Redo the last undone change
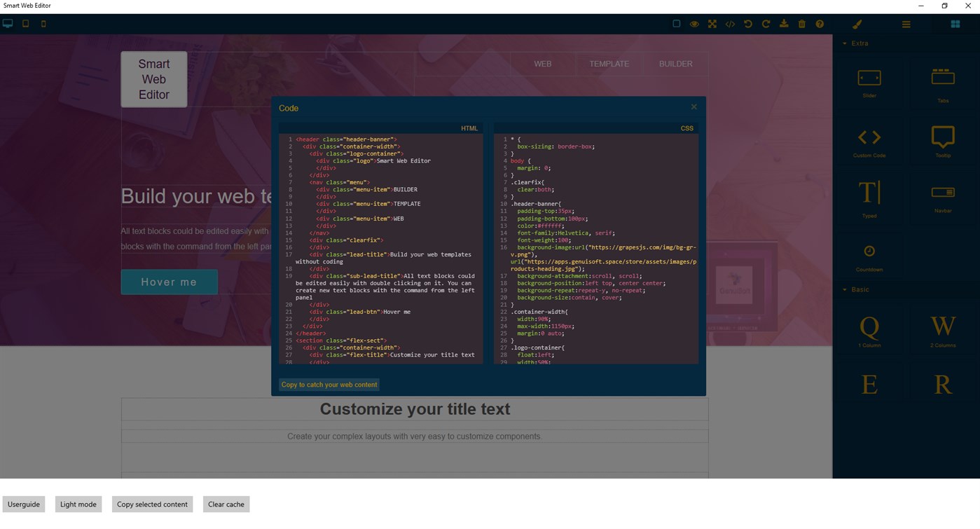The height and width of the screenshot is (529, 980). point(765,23)
